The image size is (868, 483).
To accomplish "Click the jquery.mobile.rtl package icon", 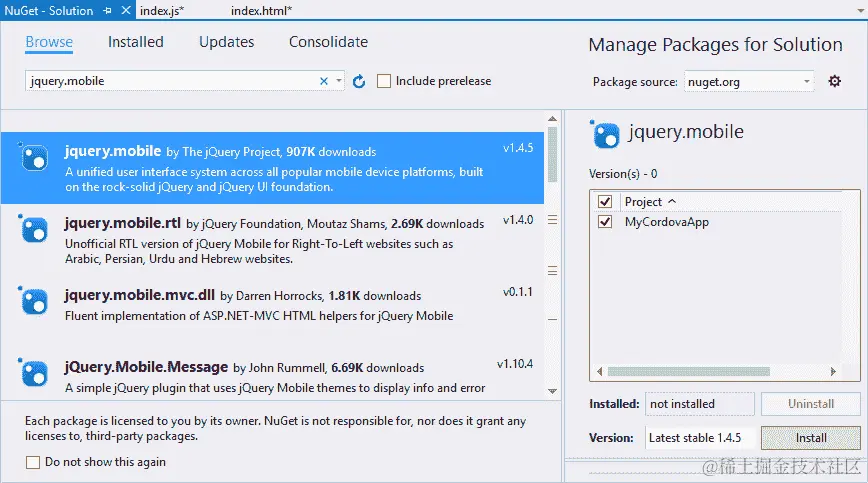I will coord(34,228).
